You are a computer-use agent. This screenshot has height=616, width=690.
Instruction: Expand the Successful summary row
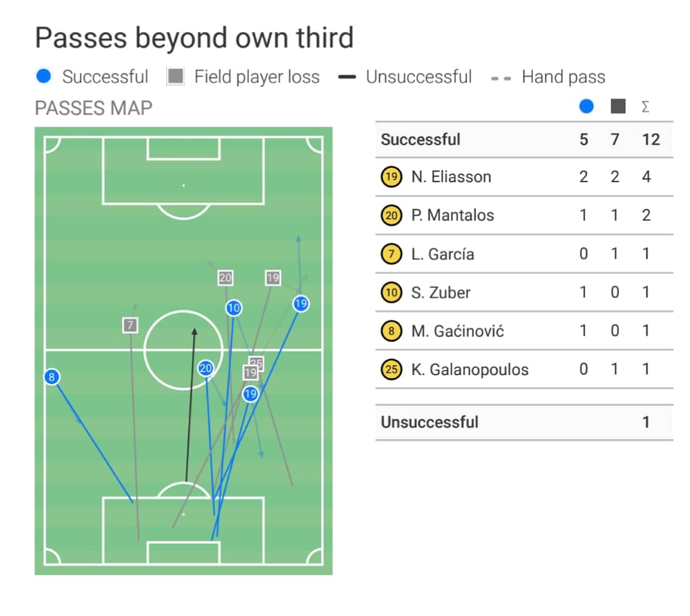point(420,139)
